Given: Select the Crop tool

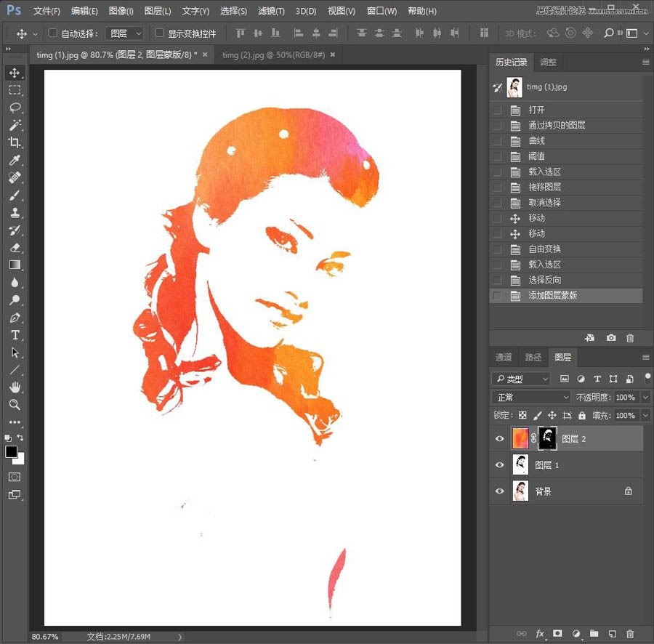Looking at the screenshot, I should tap(15, 143).
